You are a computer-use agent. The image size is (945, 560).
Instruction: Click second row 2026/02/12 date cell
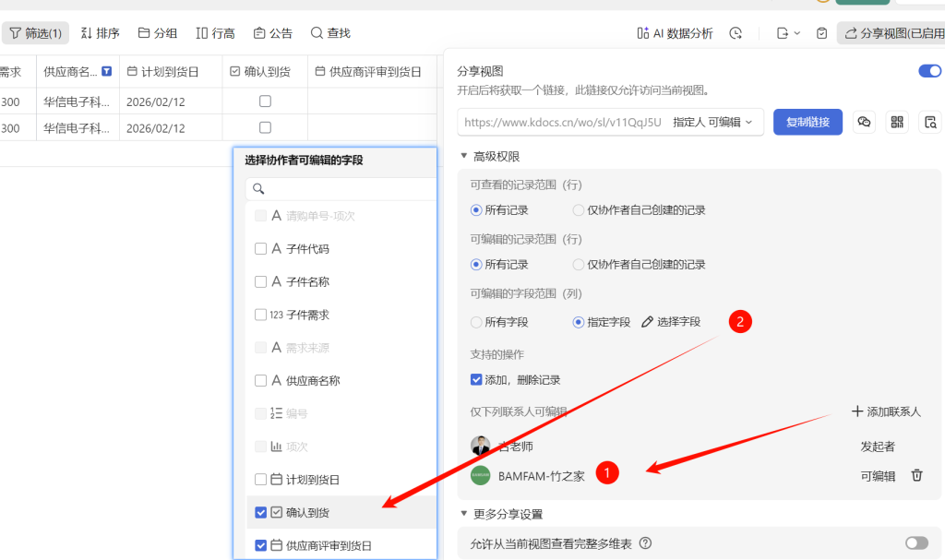click(171, 128)
